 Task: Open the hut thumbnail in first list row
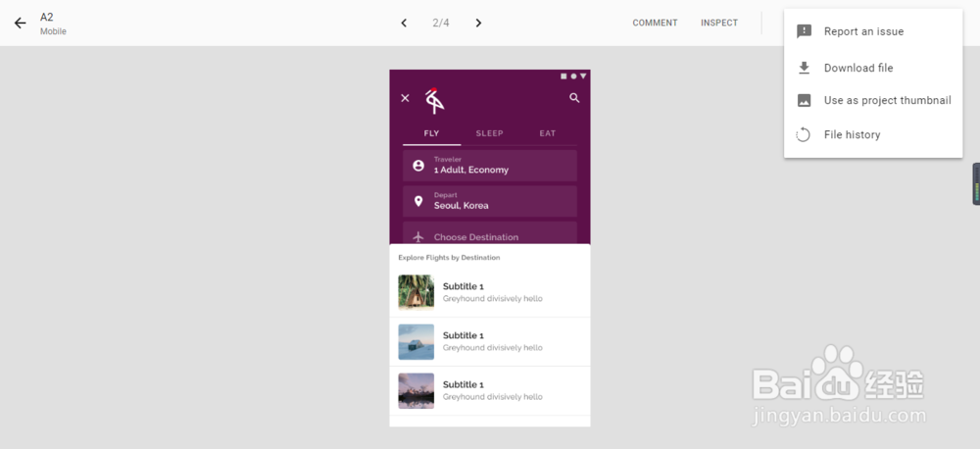[416, 292]
